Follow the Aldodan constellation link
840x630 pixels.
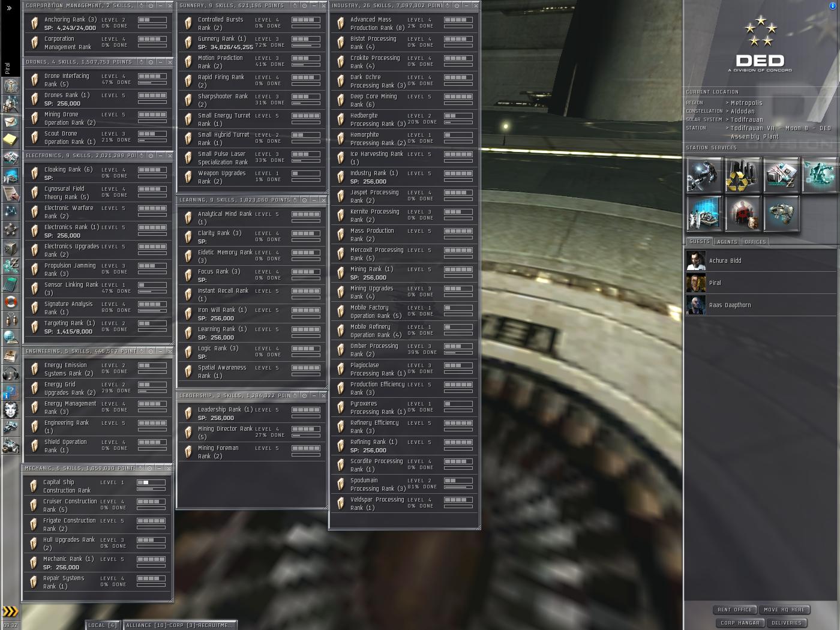coord(743,112)
